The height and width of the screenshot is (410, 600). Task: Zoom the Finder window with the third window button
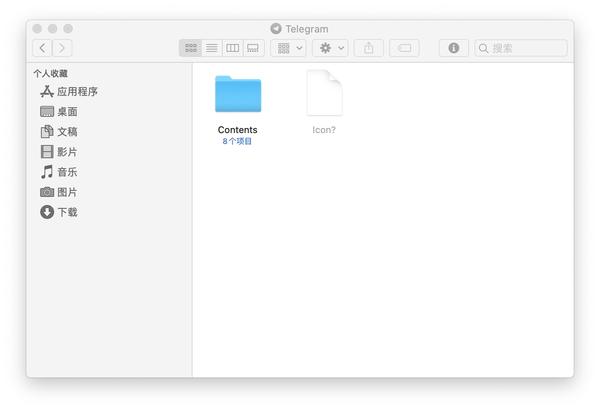point(68,29)
